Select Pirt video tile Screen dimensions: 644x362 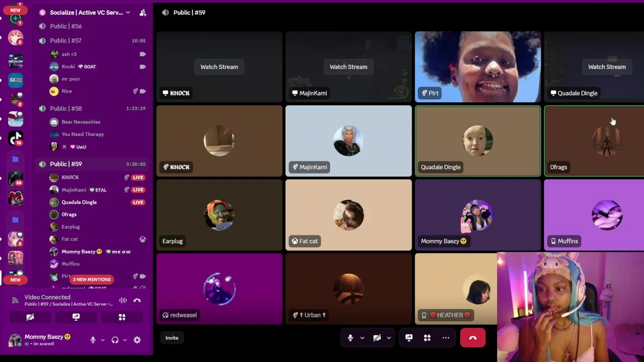pyautogui.click(x=477, y=67)
